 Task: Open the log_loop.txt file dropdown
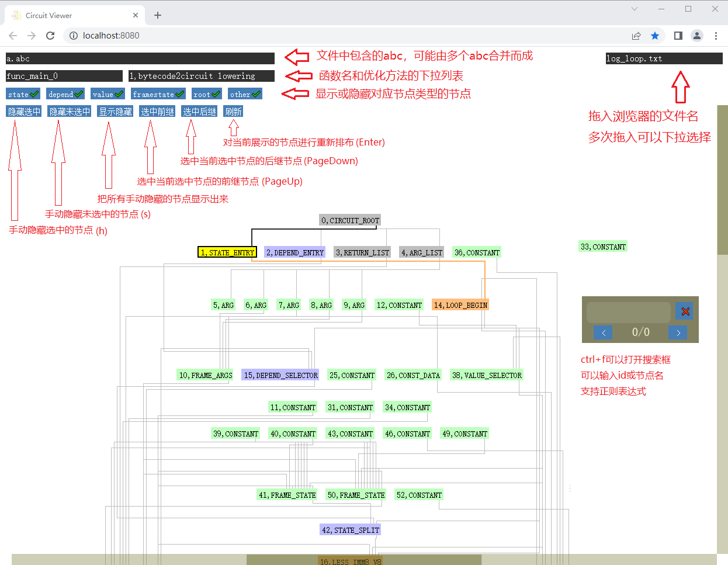pos(664,58)
